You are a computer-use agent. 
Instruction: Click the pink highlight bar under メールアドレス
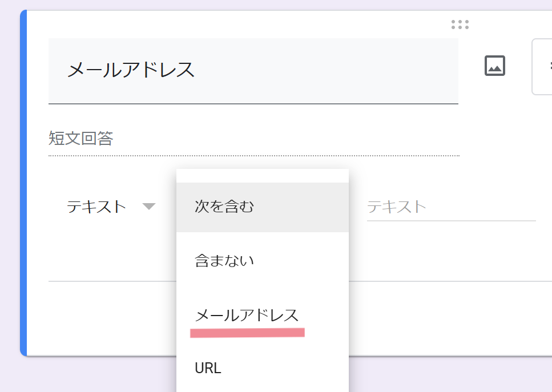[247, 333]
